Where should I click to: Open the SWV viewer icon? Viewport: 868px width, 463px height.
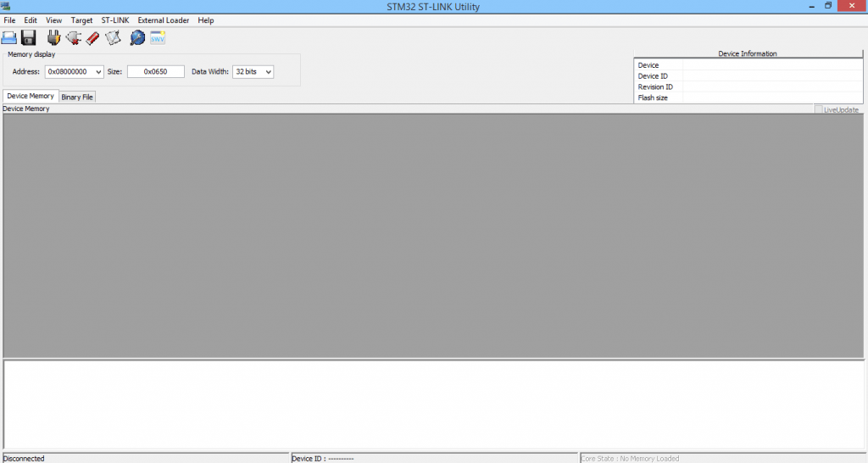[x=158, y=37]
